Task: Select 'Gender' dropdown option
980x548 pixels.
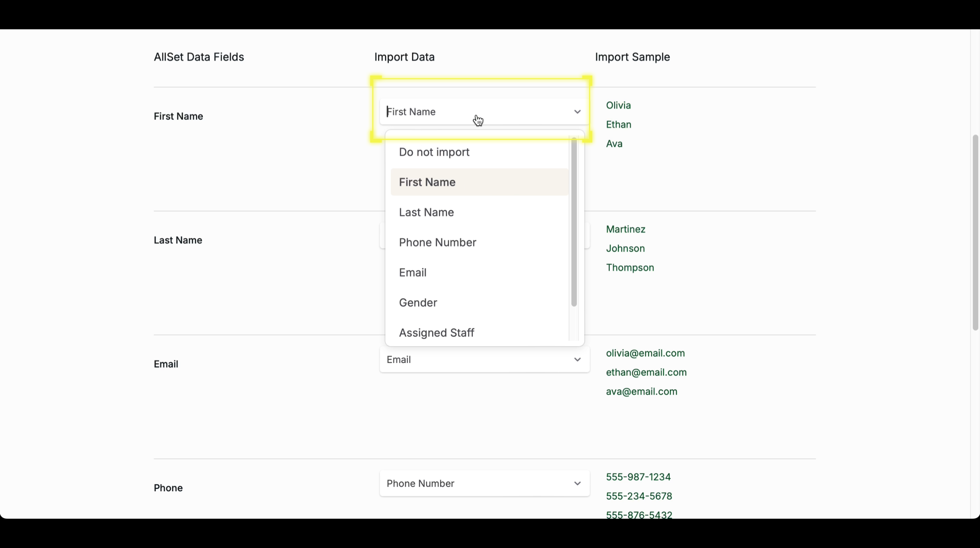Action: pyautogui.click(x=418, y=303)
